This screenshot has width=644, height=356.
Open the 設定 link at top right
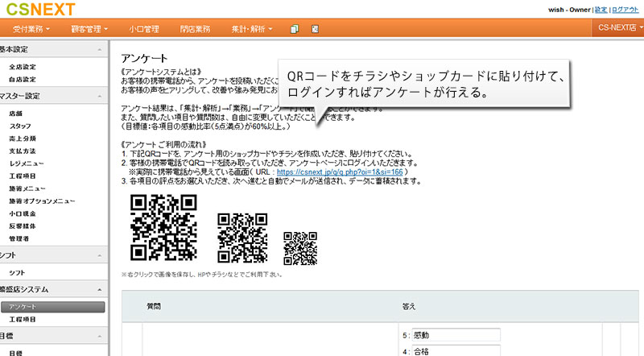pyautogui.click(x=601, y=10)
